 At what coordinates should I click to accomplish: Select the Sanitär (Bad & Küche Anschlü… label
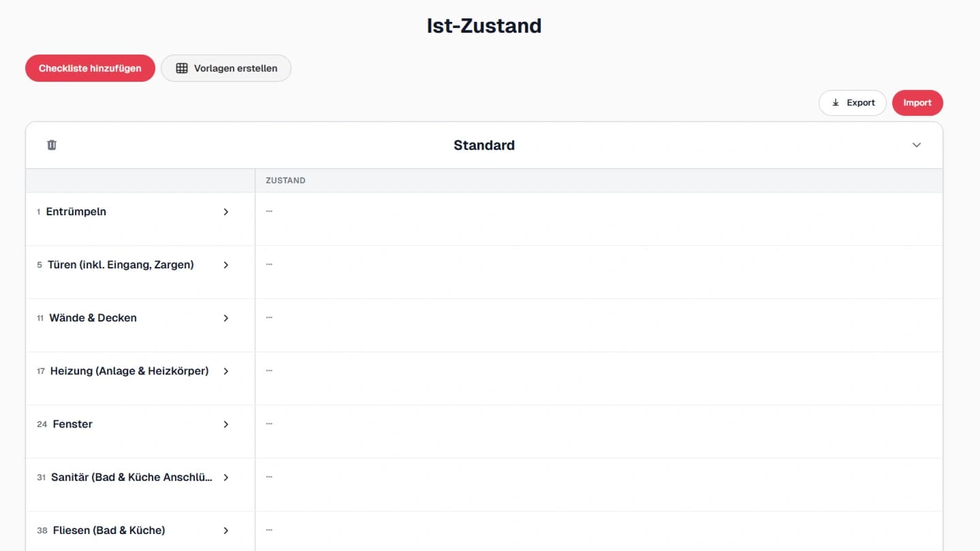(131, 477)
